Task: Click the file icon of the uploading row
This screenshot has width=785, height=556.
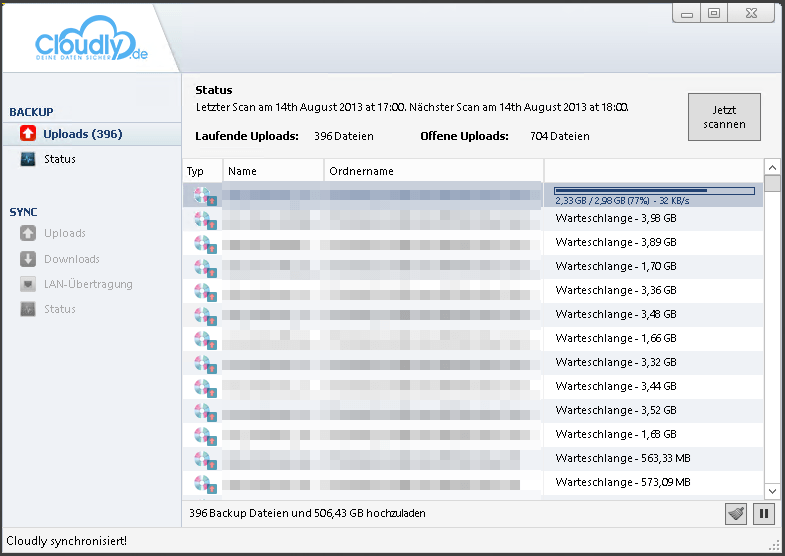Action: [205, 196]
